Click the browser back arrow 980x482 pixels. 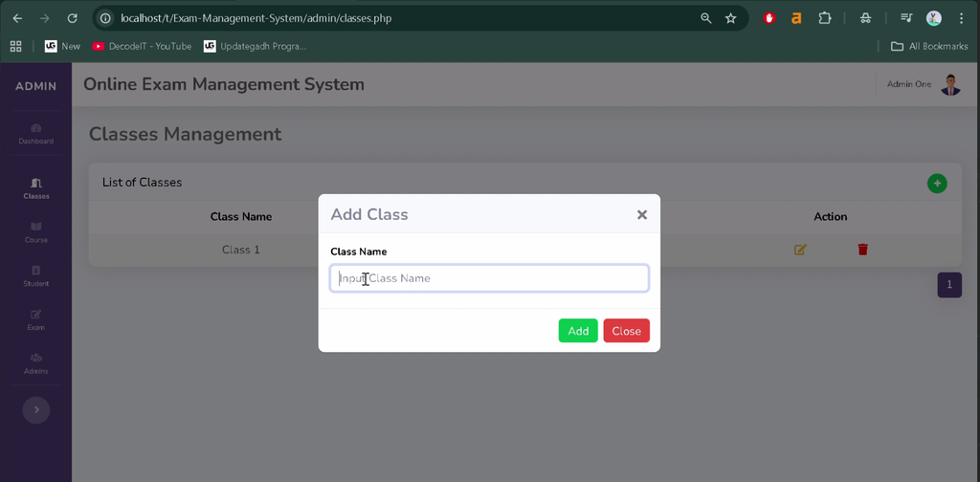pyautogui.click(x=17, y=18)
